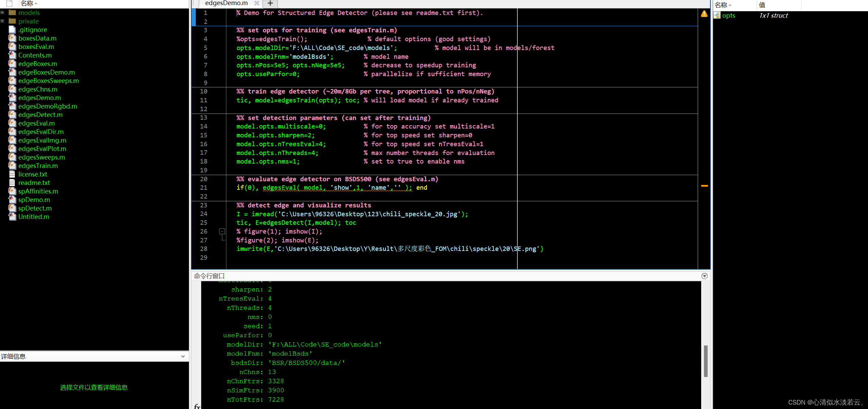
Task: Place cursor in opts.modelFnm line of code
Action: coord(285,56)
